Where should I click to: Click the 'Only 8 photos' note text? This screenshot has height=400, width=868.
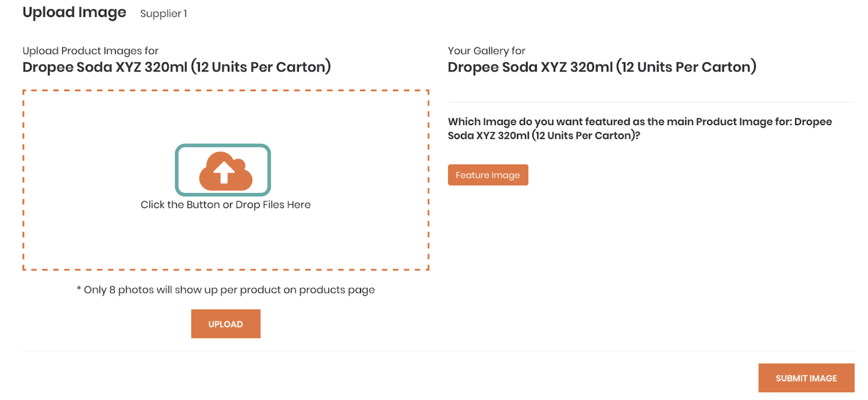point(226,290)
